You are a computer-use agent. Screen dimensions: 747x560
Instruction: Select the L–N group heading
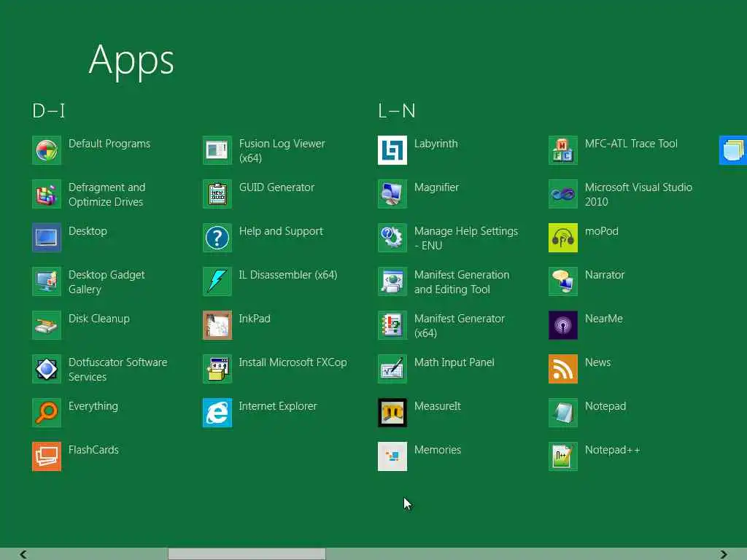[396, 111]
